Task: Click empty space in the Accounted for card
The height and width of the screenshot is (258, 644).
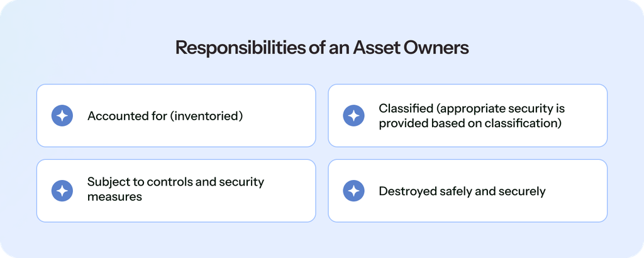Action: pos(279,116)
